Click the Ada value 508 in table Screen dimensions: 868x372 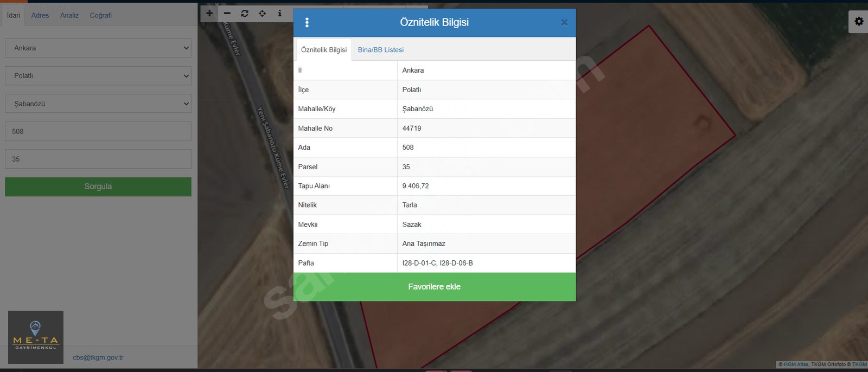(408, 147)
